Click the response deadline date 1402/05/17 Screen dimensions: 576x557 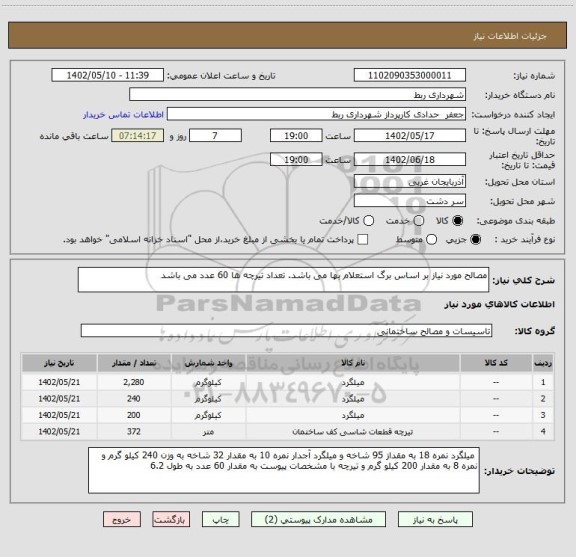tap(410, 136)
